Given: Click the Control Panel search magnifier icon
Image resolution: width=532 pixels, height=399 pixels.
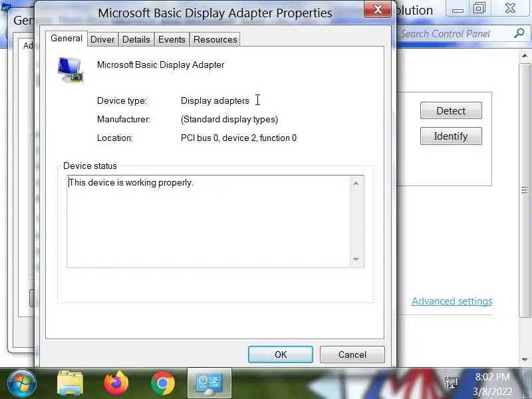Looking at the screenshot, I should pos(519,33).
